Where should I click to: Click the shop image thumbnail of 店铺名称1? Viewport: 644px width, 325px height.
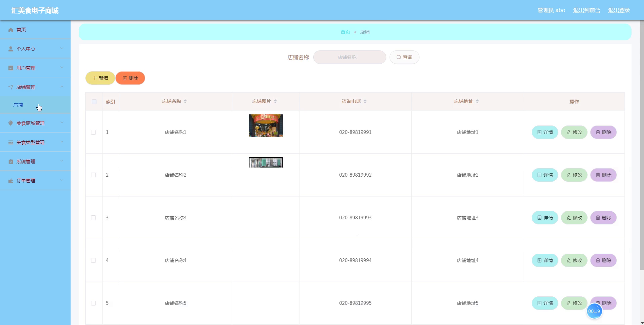click(266, 125)
